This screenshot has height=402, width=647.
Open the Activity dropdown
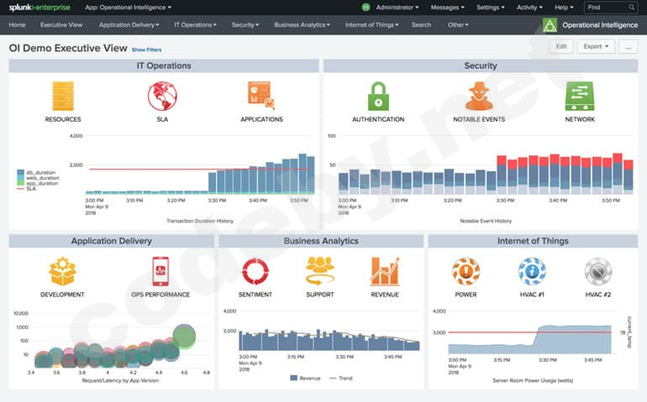point(529,7)
